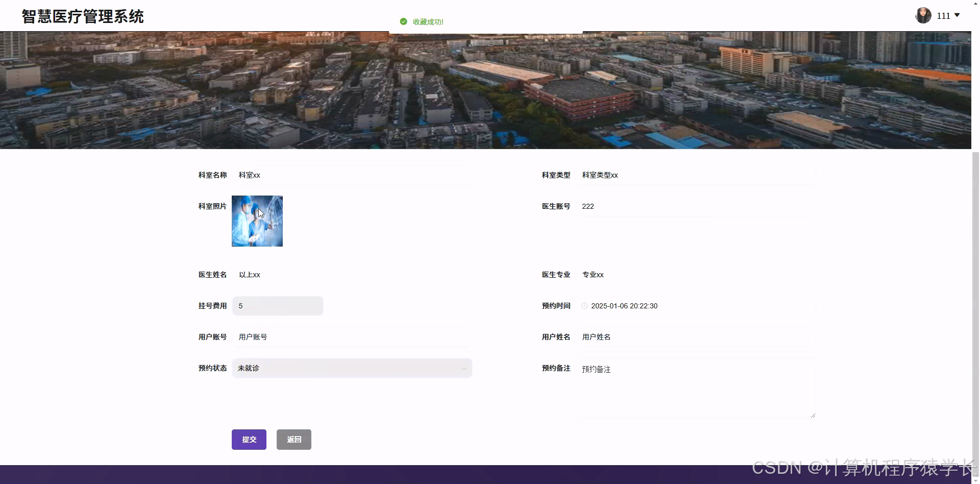Open the 科室照片 thumbnail image
Viewport: 980px width, 484px height.
[x=257, y=221]
